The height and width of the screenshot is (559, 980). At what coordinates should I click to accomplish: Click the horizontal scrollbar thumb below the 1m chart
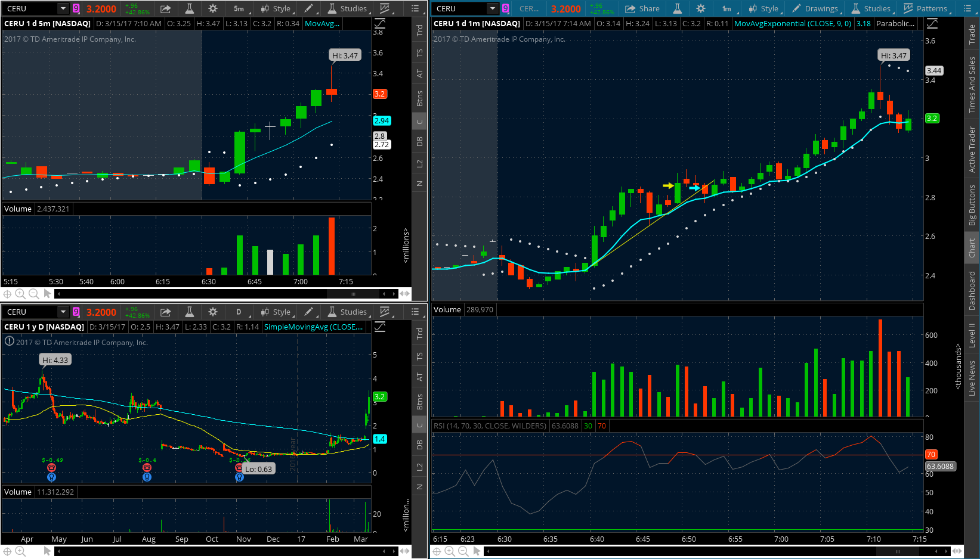[x=898, y=551]
